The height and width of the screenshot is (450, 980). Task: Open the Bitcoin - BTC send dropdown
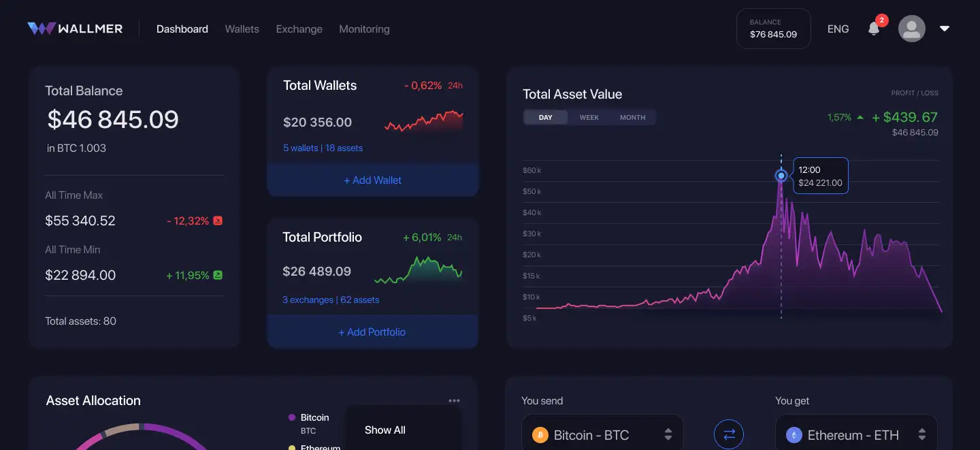pos(668,434)
